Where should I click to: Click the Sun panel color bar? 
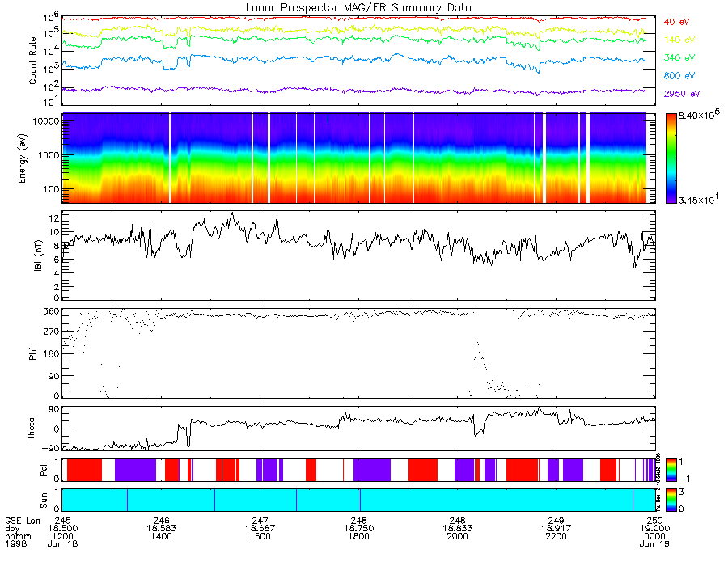[x=671, y=500]
